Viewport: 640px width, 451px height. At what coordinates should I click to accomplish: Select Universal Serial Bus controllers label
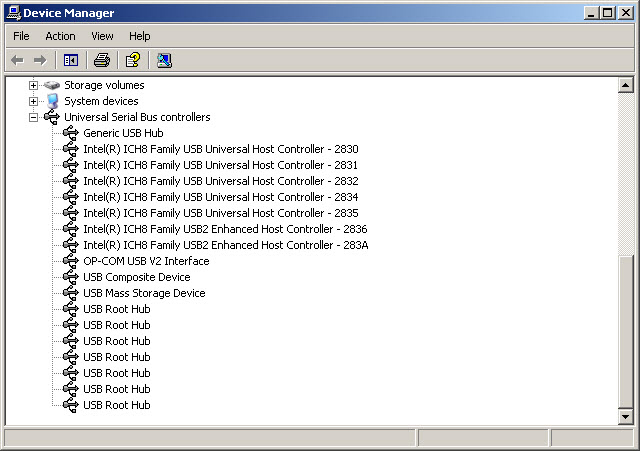(137, 117)
